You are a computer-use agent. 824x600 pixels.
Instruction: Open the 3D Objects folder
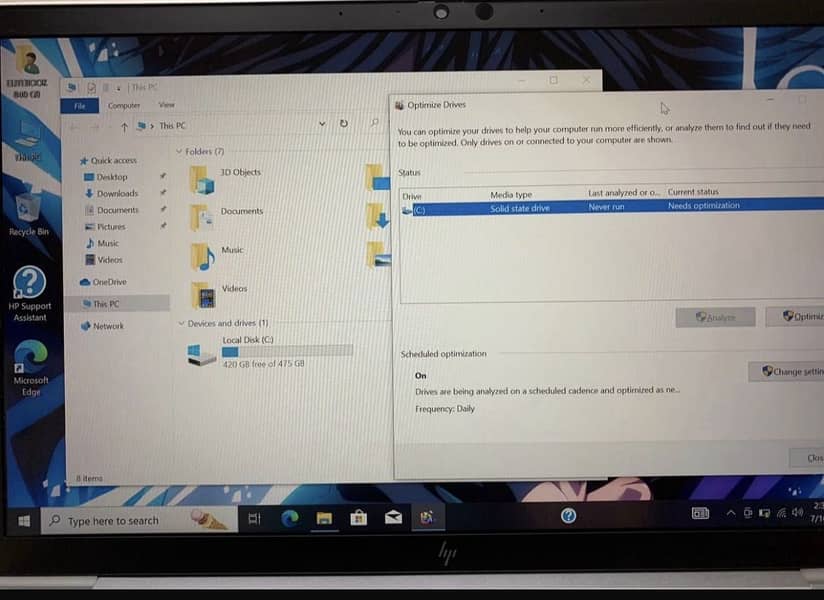tap(225, 178)
